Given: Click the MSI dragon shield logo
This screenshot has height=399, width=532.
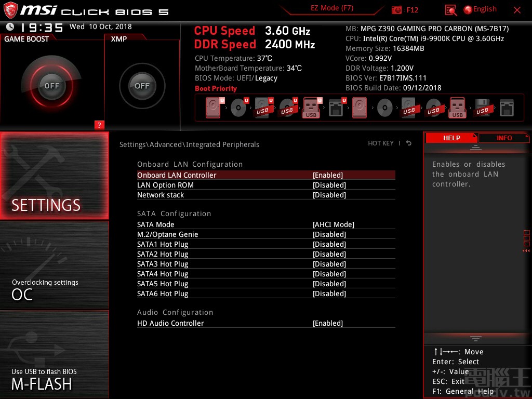Looking at the screenshot, I should [x=10, y=10].
